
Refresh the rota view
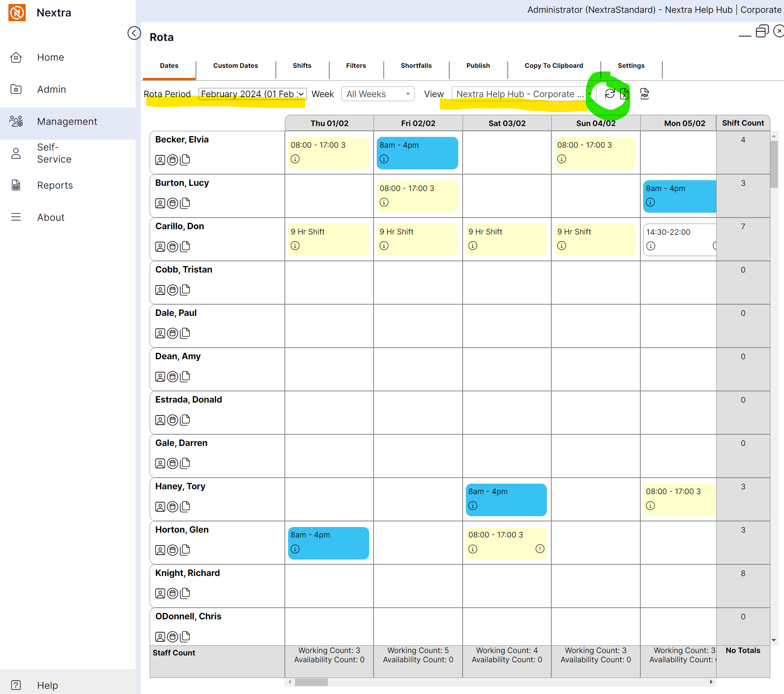pos(609,94)
